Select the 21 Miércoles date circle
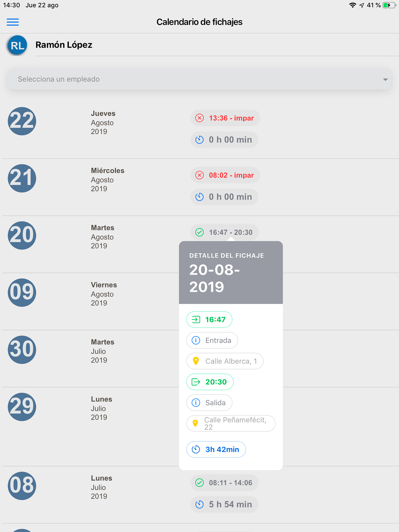The height and width of the screenshot is (532, 399). pyautogui.click(x=22, y=178)
